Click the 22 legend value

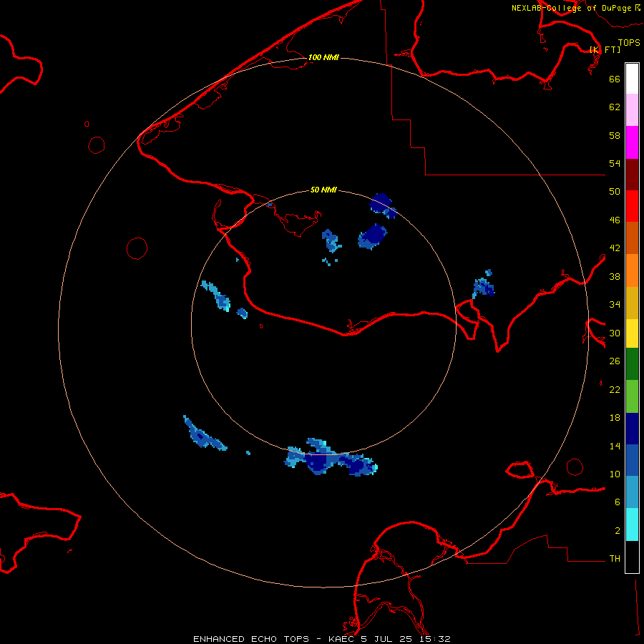615,390
